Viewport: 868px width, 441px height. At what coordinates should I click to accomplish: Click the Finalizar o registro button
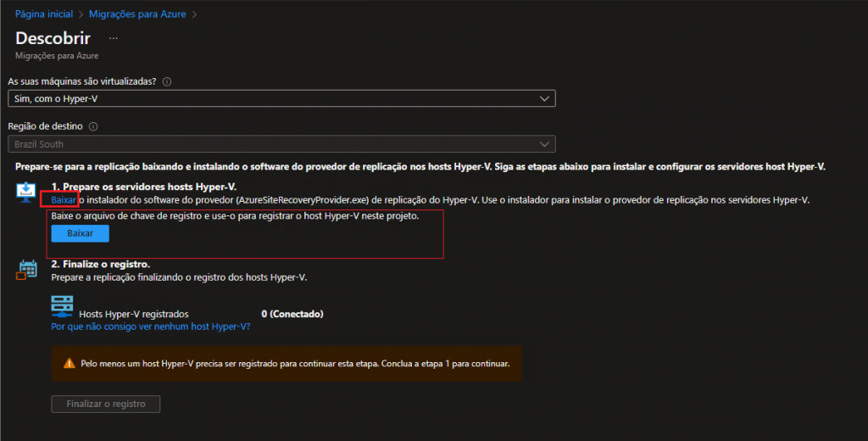point(106,404)
